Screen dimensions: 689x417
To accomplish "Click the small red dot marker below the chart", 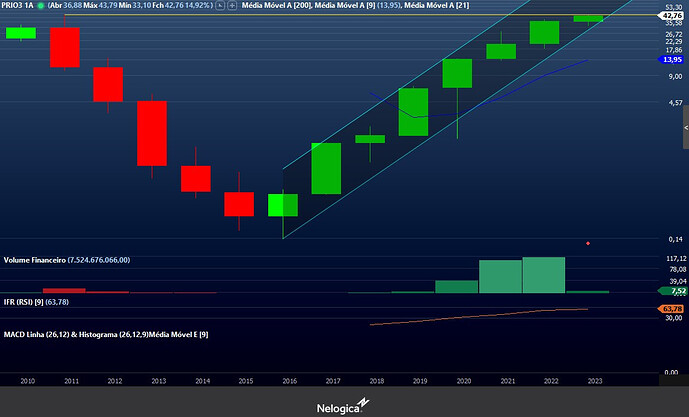I will point(588,243).
